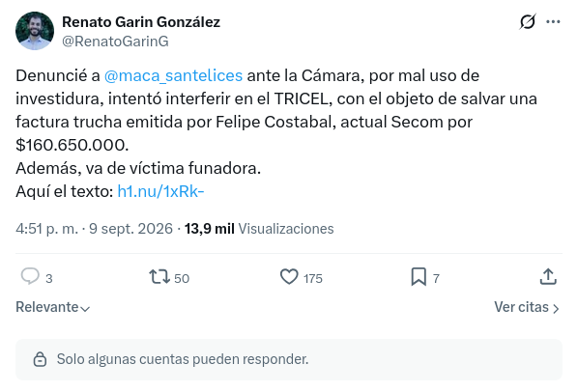Click the 50 reposts count
The height and width of the screenshot is (392, 578).
[182, 279]
